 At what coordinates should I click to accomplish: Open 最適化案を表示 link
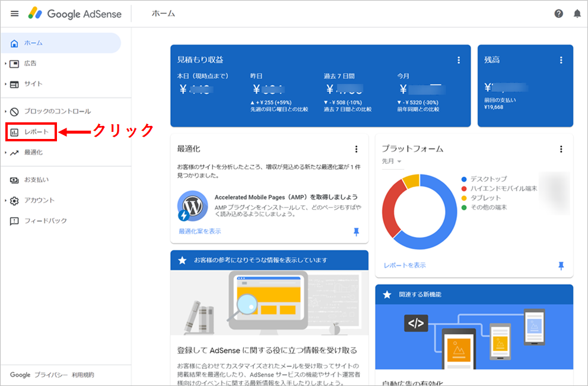coord(200,231)
